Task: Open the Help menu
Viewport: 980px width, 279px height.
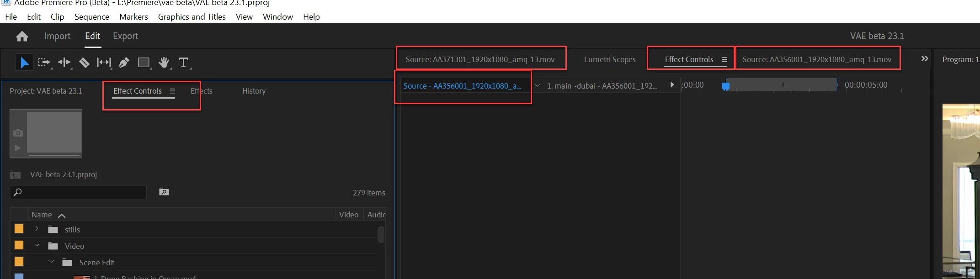Action: [x=311, y=17]
